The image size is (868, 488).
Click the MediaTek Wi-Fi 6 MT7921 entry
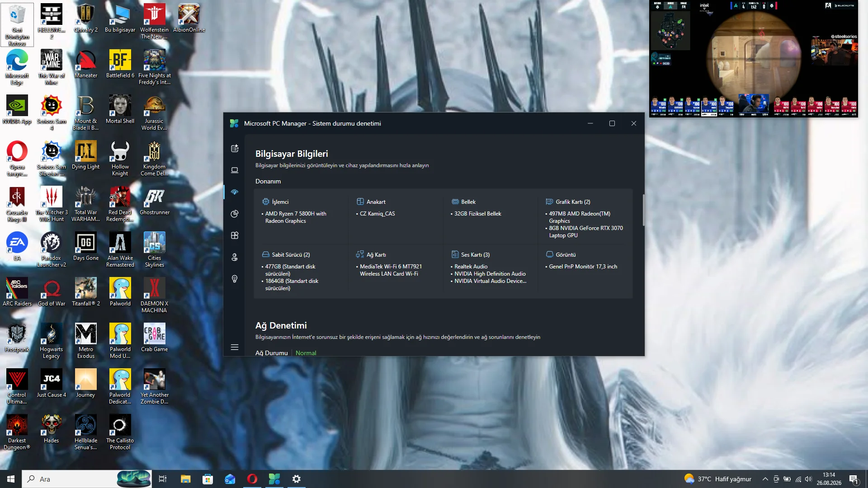pos(391,270)
